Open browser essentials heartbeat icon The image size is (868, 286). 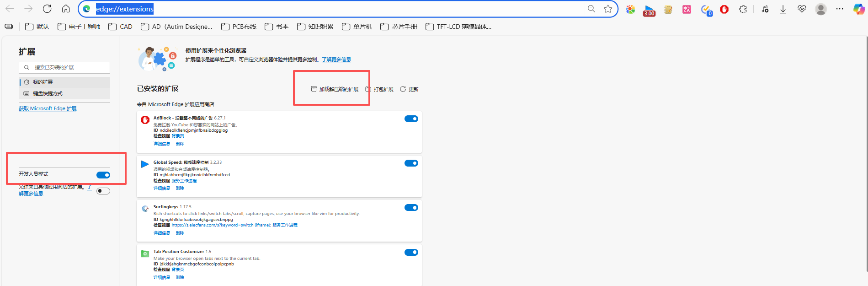click(802, 9)
